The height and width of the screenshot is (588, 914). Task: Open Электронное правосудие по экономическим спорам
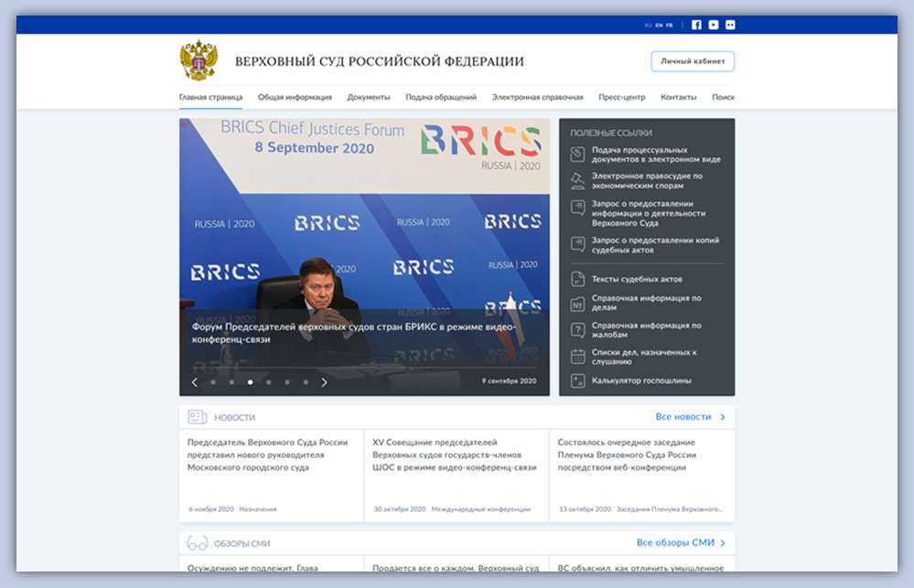(647, 181)
